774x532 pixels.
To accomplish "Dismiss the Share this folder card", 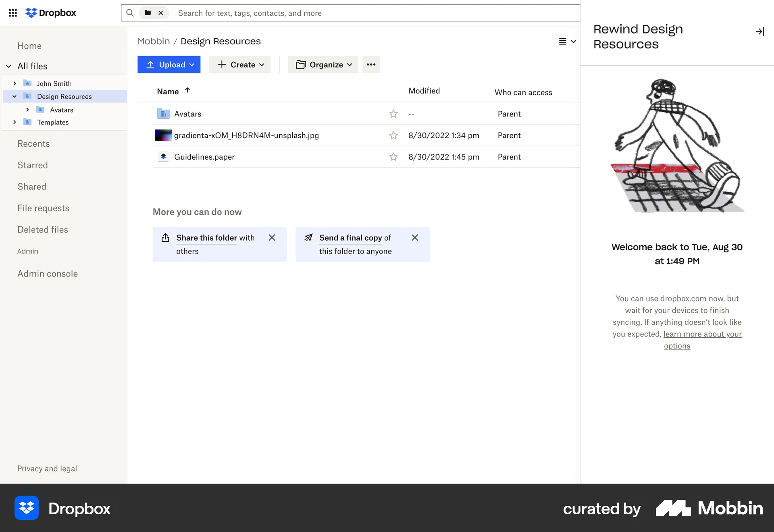I will tap(272, 238).
